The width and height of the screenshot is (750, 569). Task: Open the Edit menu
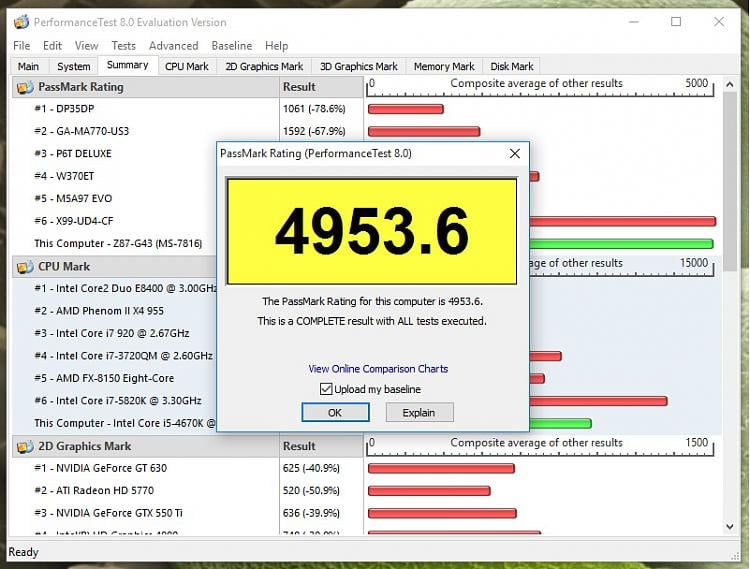tap(52, 46)
